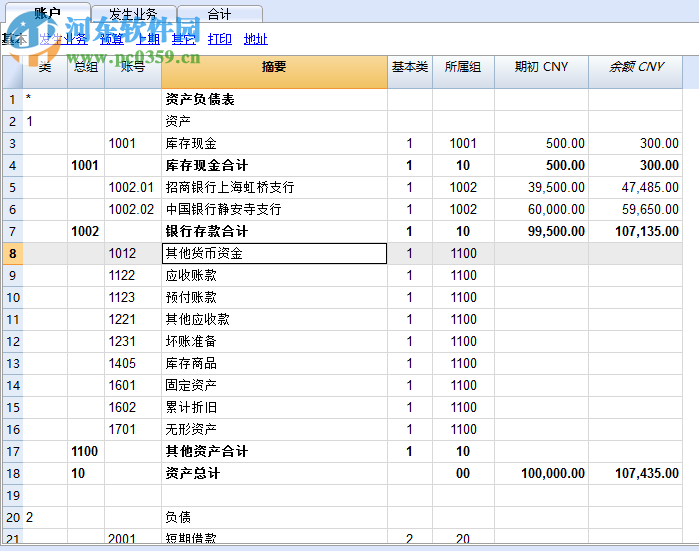Click the 余额 CNY column header

636,72
